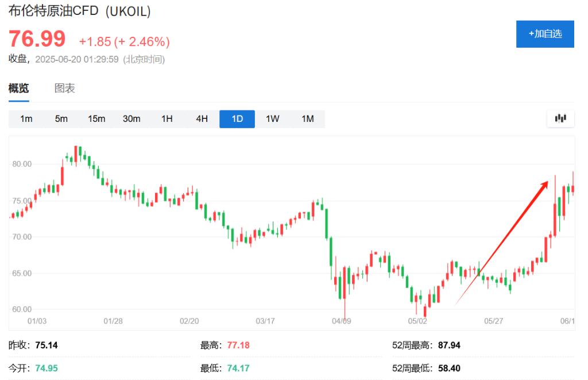Click the 52周最高 value 87.94
The width and height of the screenshot is (588, 380).
click(x=448, y=346)
